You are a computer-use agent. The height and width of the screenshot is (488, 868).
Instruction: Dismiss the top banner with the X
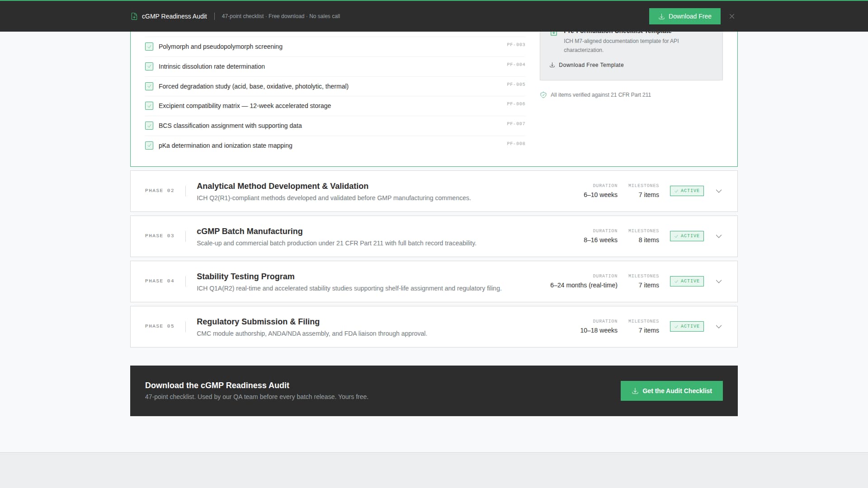pyautogui.click(x=731, y=16)
